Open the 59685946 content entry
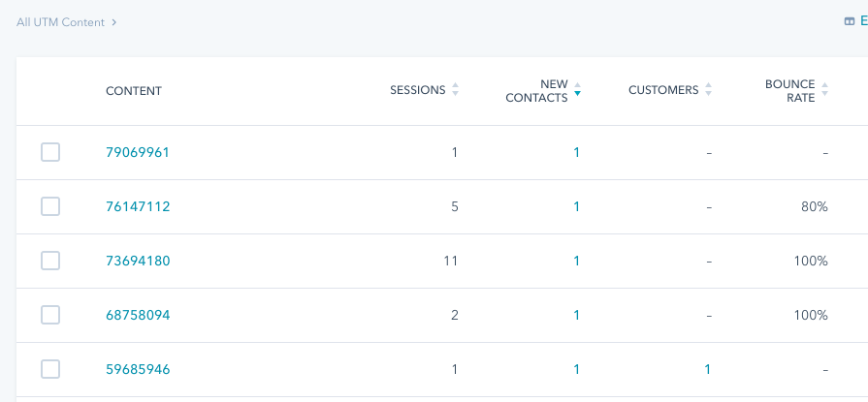This screenshot has height=402, width=868. (x=138, y=369)
